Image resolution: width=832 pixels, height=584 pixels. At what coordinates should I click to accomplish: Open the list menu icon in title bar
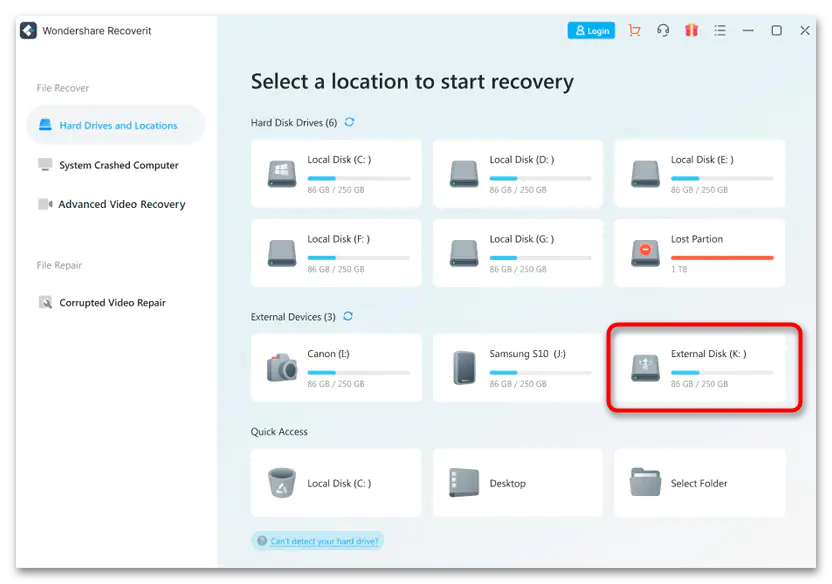[720, 31]
